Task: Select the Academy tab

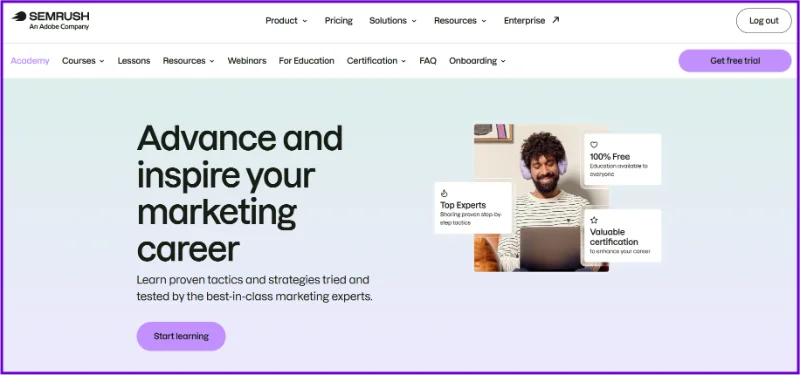Action: click(x=30, y=61)
